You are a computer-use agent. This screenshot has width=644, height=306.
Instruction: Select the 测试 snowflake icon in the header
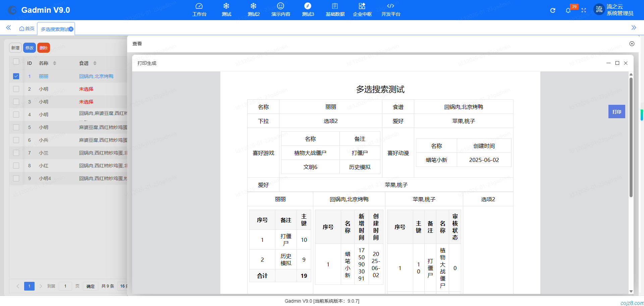point(226,10)
